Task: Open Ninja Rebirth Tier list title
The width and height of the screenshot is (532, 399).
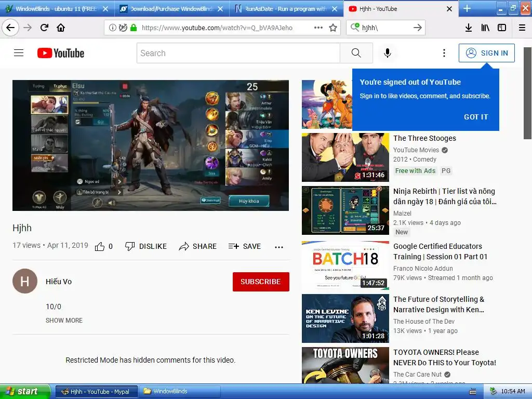Action: click(x=445, y=196)
